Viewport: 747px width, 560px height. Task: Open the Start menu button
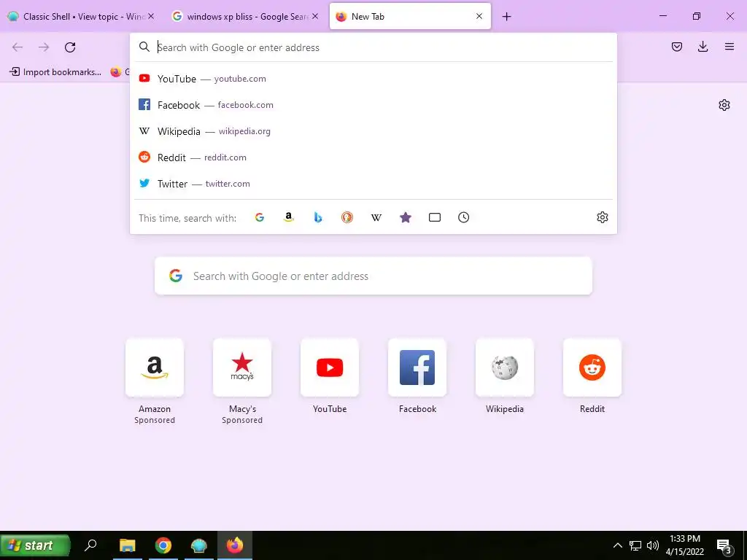35,545
